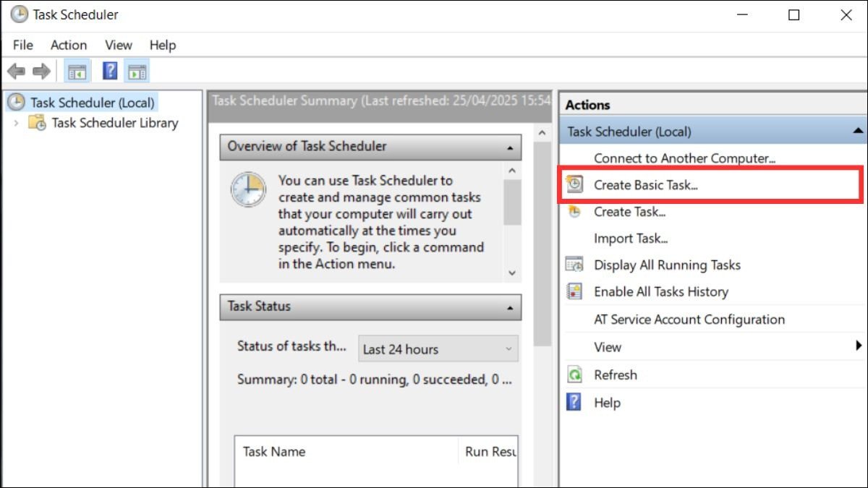The image size is (868, 488).
Task: Click the Create Task icon
Action: pyautogui.click(x=574, y=211)
